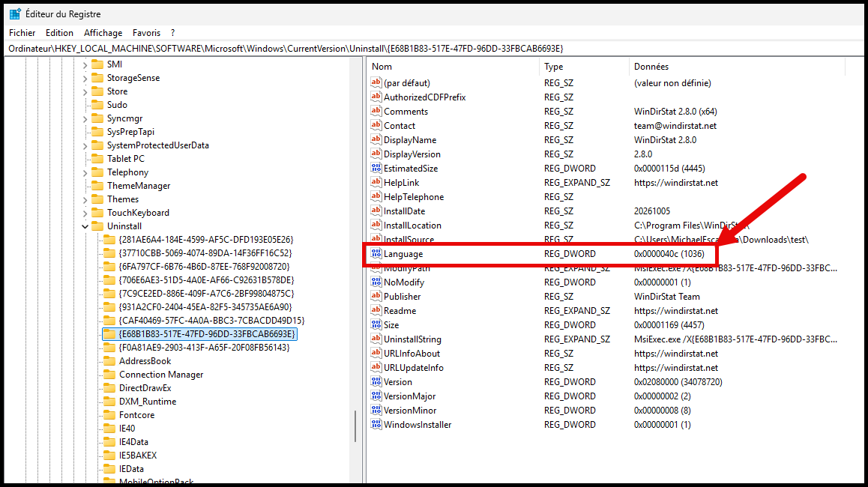Click the VersionMajor DWORD value icon
Viewport: 868px width, 487px height.
tap(376, 396)
